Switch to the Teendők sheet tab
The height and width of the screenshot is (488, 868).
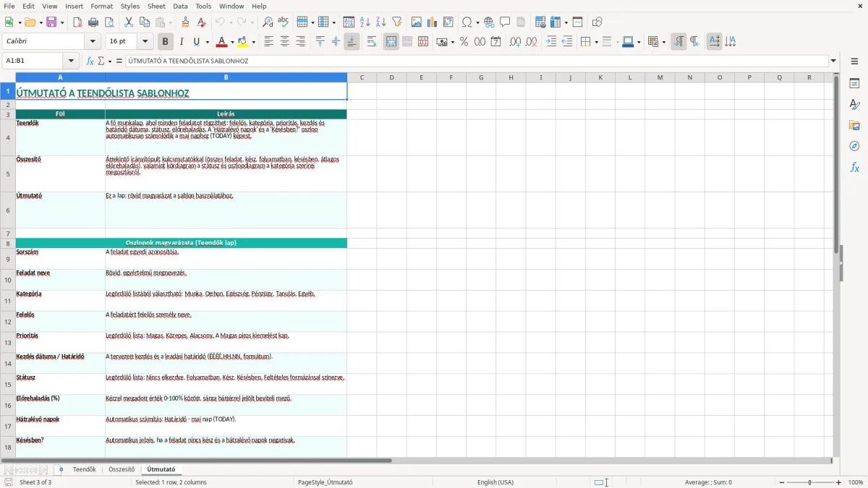pos(84,470)
